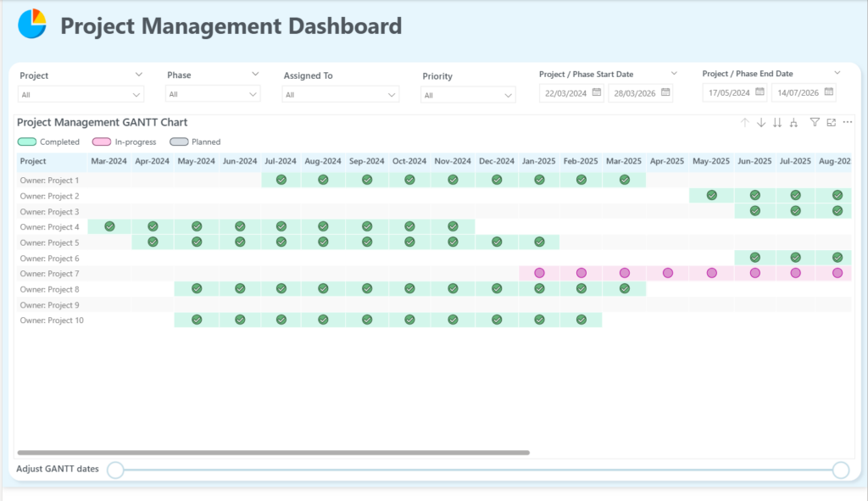Viewport: 868px width, 501px height.
Task: Click the 17/05/2024 end date field
Action: [x=735, y=92]
